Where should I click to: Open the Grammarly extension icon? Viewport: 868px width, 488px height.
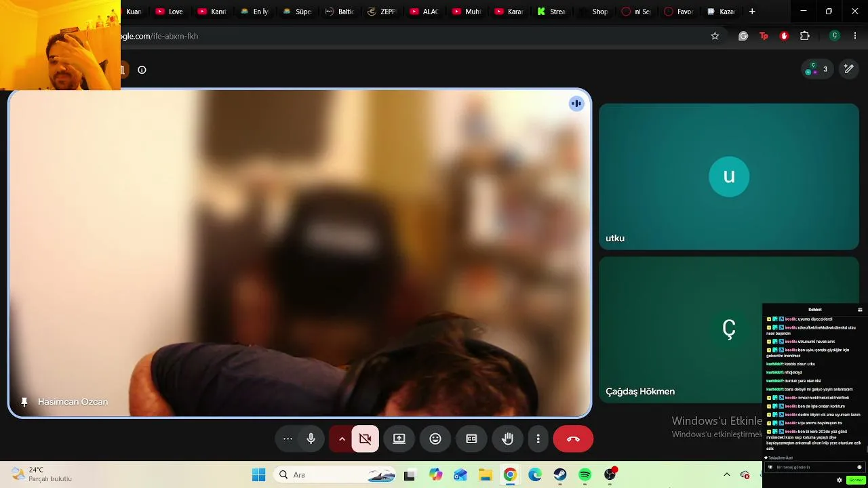tap(743, 36)
